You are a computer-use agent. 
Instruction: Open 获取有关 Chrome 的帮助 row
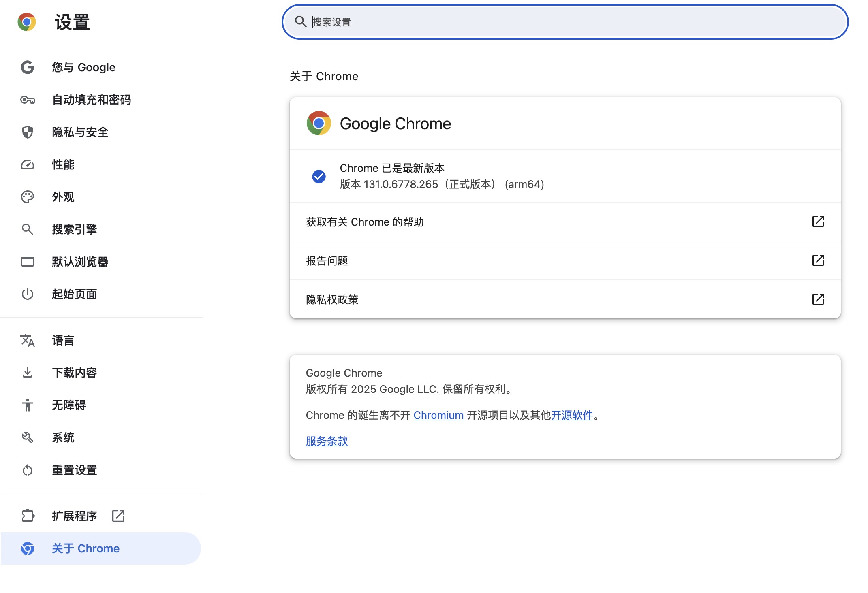565,222
